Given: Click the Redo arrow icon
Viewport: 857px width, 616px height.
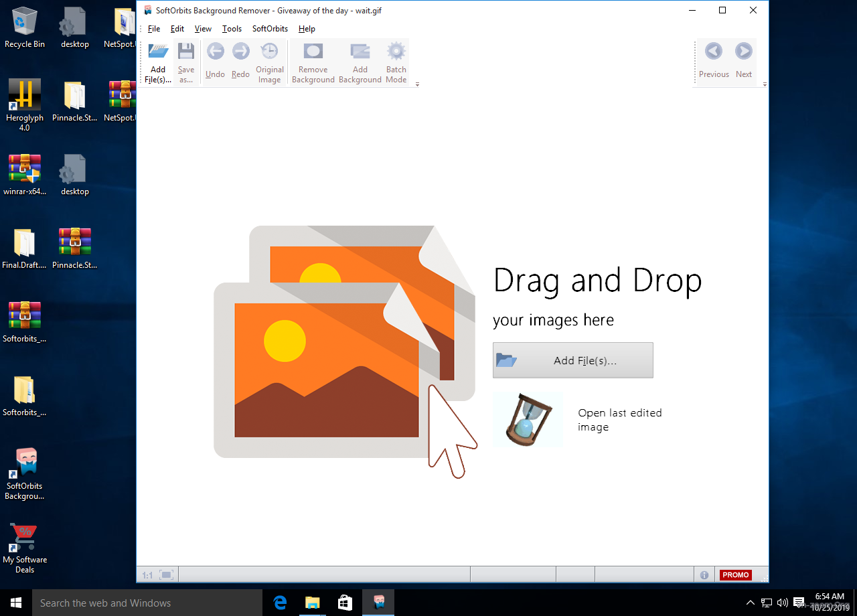Looking at the screenshot, I should [x=240, y=52].
